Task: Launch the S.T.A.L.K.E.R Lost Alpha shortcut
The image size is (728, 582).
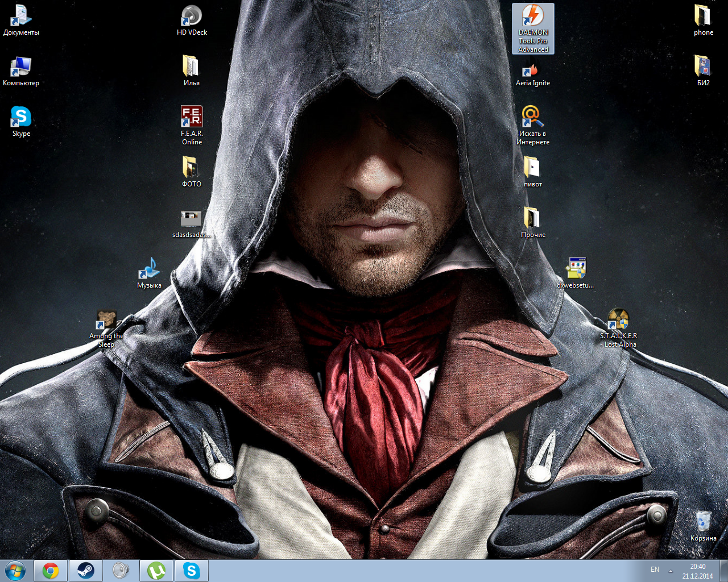Action: [x=618, y=329]
